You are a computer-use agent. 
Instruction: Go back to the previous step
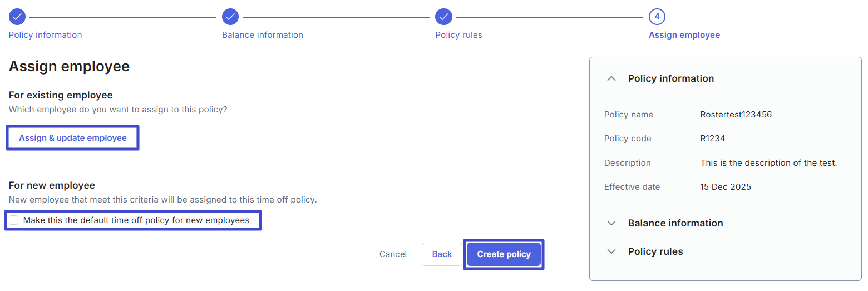(442, 254)
